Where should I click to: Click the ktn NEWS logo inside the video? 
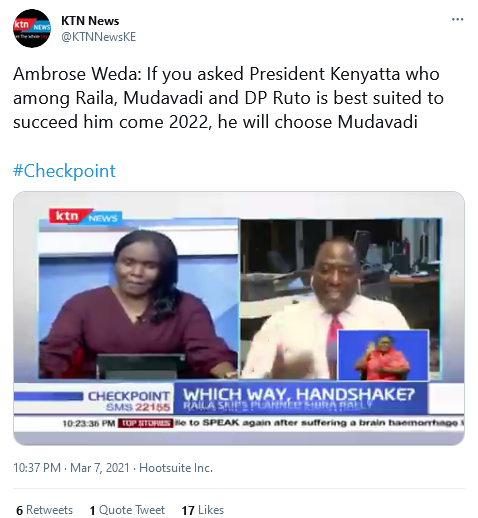pos(86,217)
